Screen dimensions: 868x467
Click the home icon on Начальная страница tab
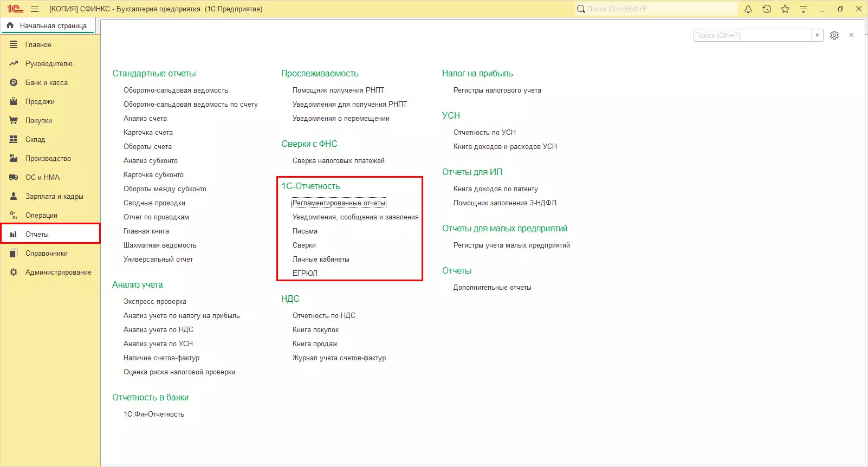tap(10, 25)
